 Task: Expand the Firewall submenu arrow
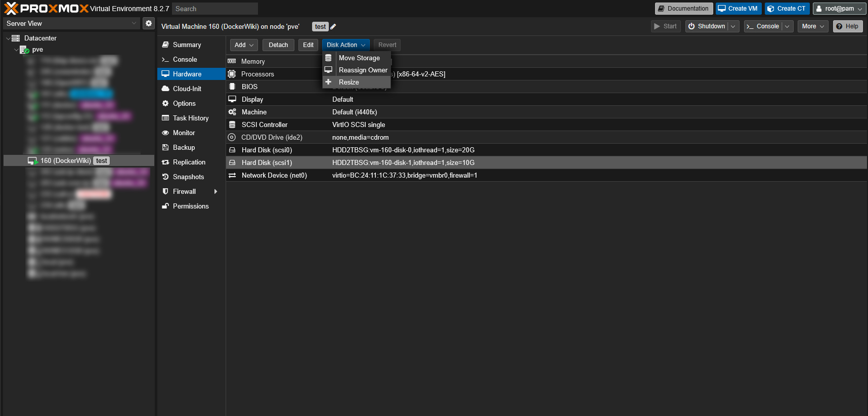(x=215, y=191)
